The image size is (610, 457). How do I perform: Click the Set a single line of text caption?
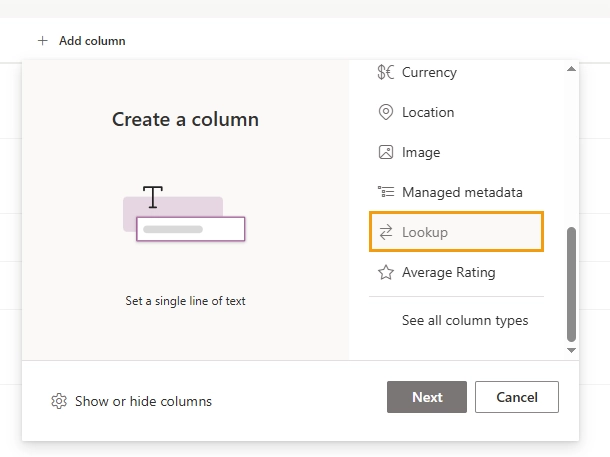point(185,301)
